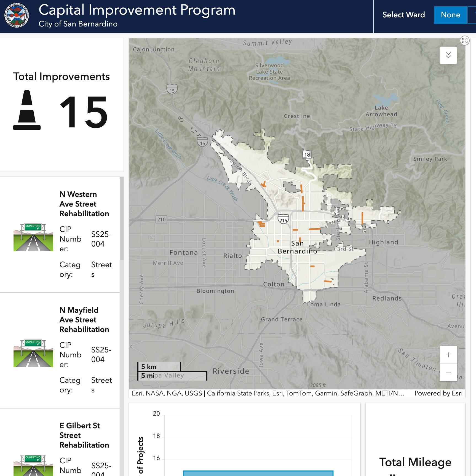Zoom out on the map
The image size is (476, 476).
(448, 373)
